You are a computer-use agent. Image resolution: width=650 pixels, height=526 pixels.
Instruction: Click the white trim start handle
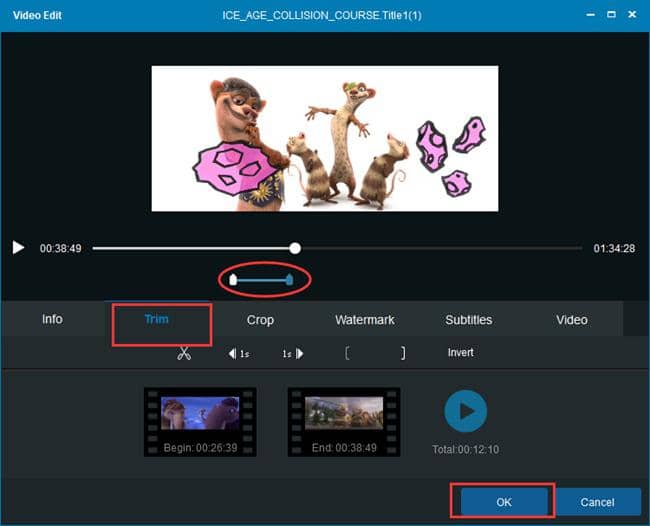233,280
